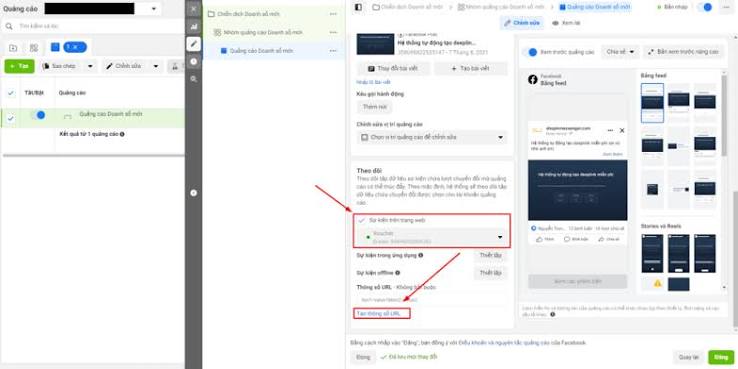The height and width of the screenshot is (369, 738).
Task: Click the Đóng button at bottom left
Action: (363, 357)
